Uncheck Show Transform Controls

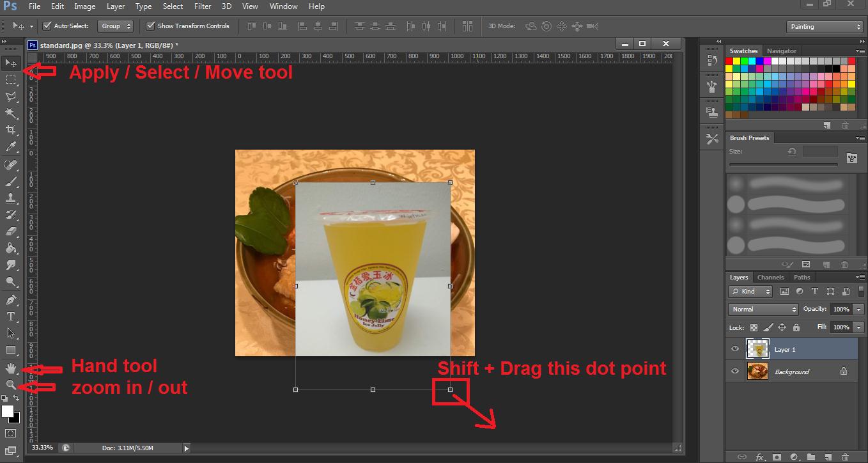[x=151, y=26]
